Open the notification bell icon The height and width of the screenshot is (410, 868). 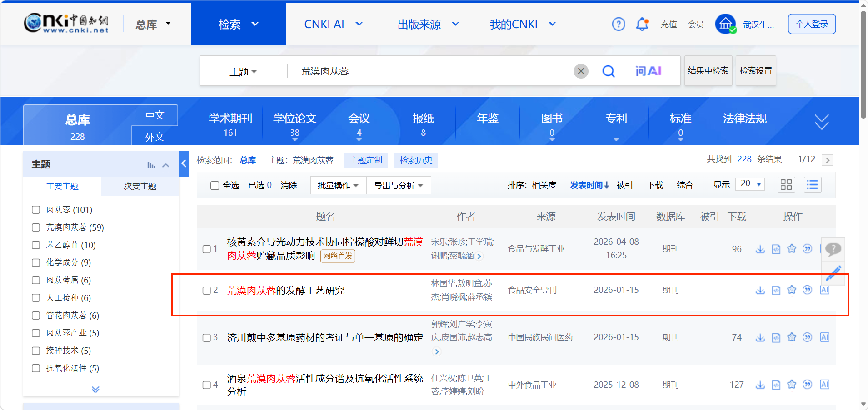pos(642,24)
